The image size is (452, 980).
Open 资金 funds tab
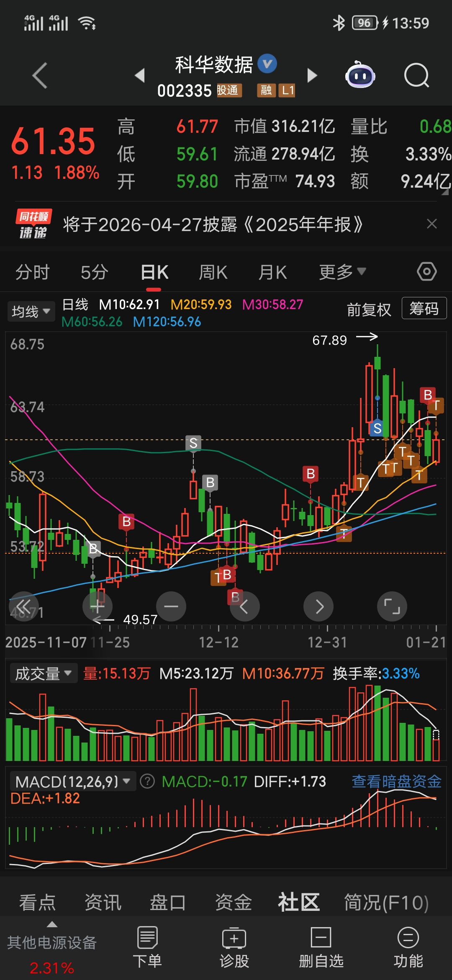(233, 903)
